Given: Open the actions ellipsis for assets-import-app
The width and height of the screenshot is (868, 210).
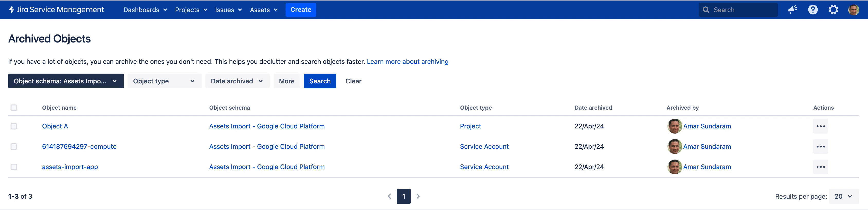Looking at the screenshot, I should 820,167.
